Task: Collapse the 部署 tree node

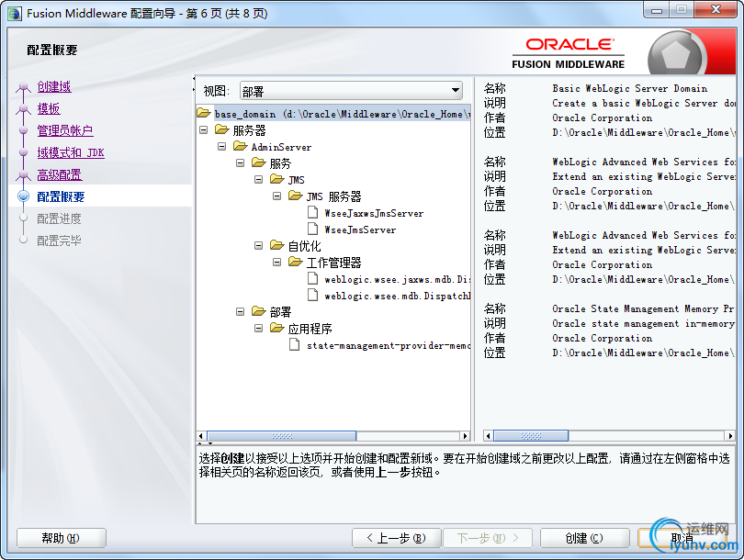Action: coord(240,311)
